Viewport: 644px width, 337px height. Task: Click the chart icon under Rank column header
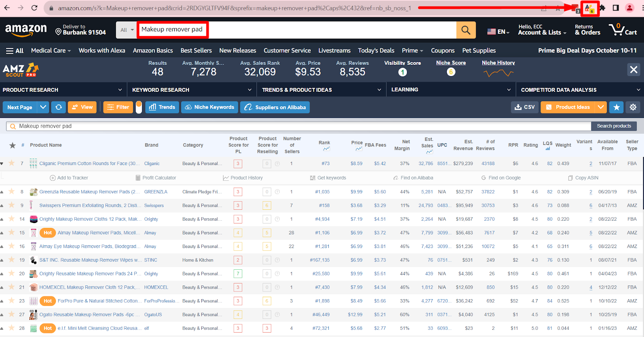pyautogui.click(x=326, y=149)
